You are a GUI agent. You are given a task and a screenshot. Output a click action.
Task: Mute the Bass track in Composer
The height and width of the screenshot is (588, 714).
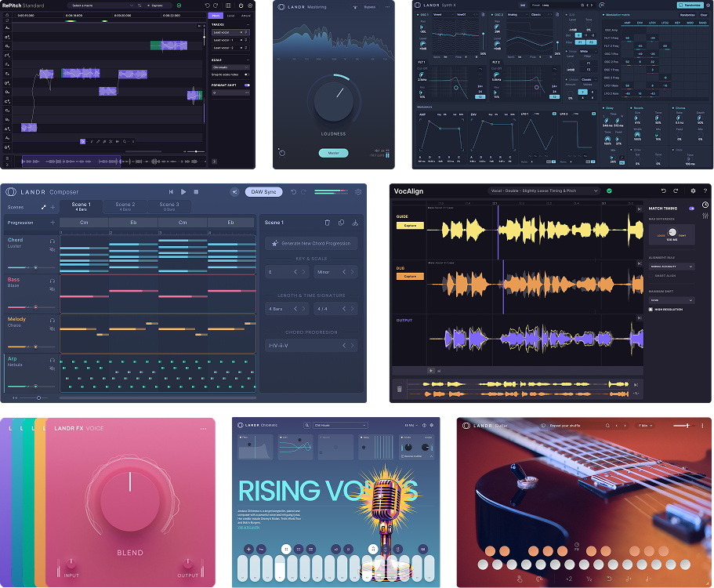pos(53,289)
